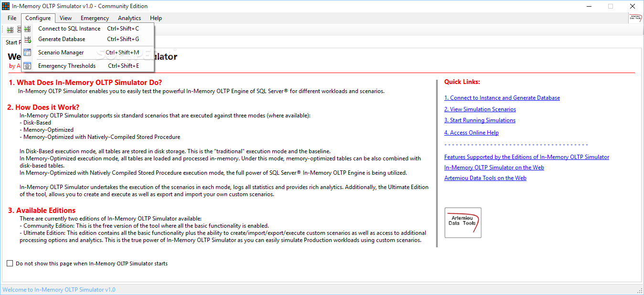Image resolution: width=644 pixels, height=295 pixels.
Task: Click the Generate Database menu icon
Action: click(28, 39)
